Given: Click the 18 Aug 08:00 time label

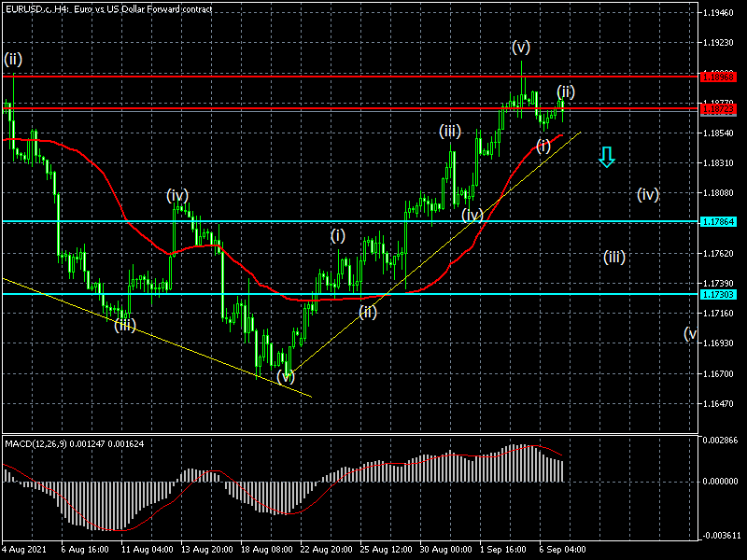Looking at the screenshot, I should point(266,550).
